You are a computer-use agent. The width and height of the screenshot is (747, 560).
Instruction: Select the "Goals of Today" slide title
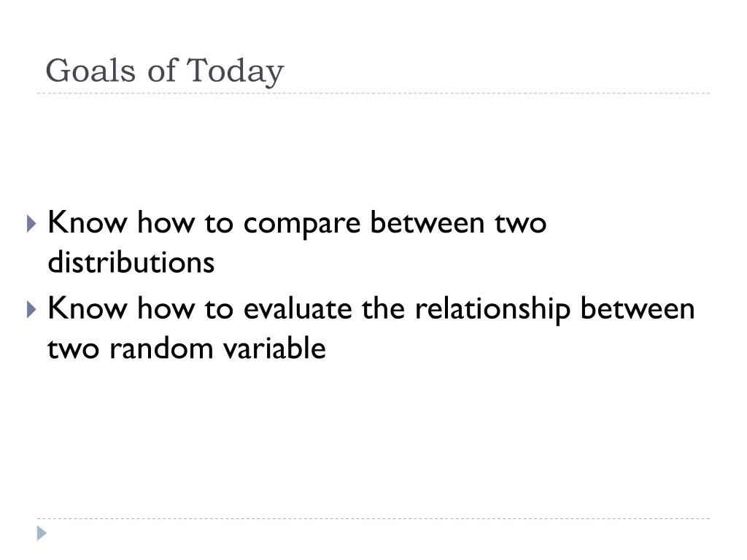point(165,71)
